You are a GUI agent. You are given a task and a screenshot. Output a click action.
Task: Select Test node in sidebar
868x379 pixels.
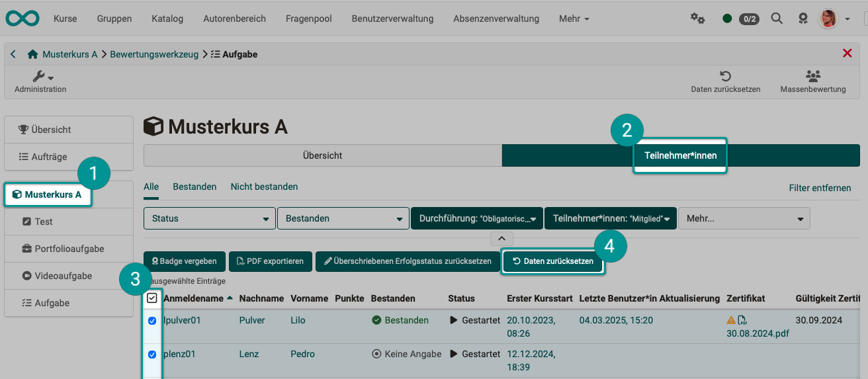[69, 222]
